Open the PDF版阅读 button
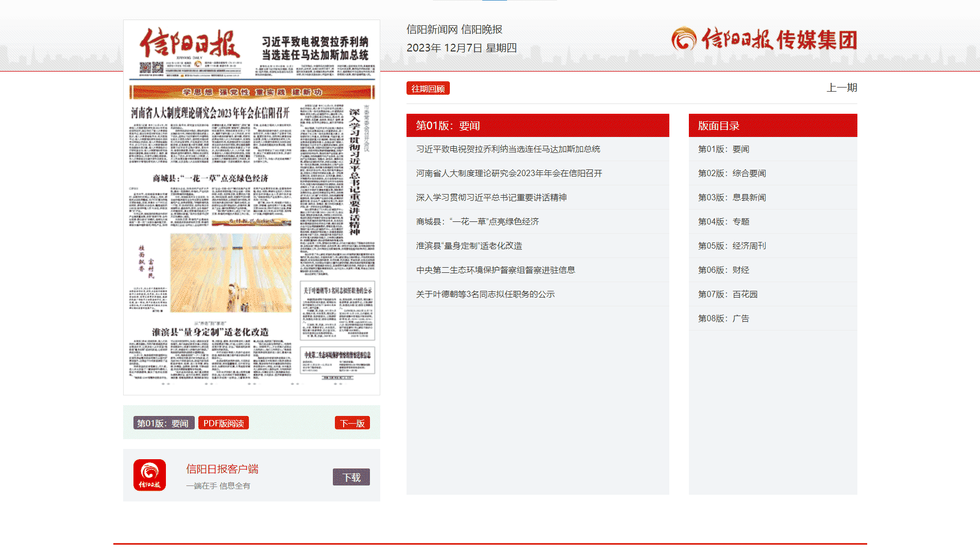The width and height of the screenshot is (980, 556). point(224,423)
